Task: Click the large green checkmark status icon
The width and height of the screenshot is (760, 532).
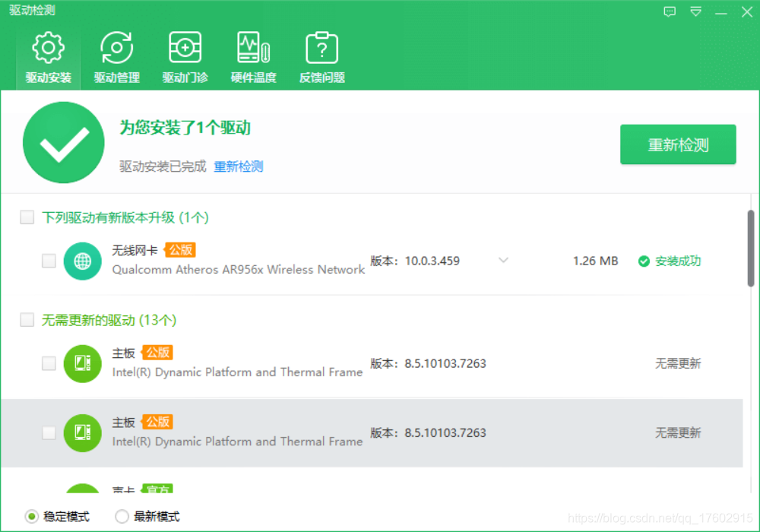Action: [64, 142]
